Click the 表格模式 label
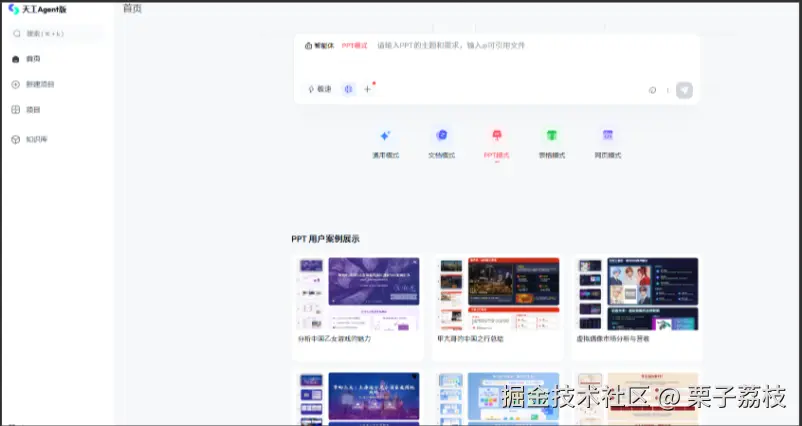Viewport: 802px width, 426px height. coord(551,155)
